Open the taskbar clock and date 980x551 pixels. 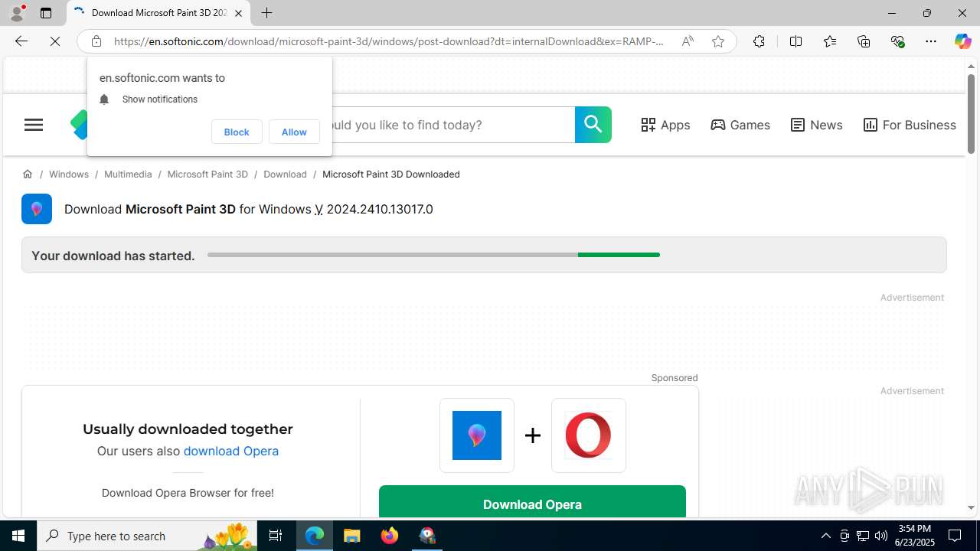tap(915, 536)
